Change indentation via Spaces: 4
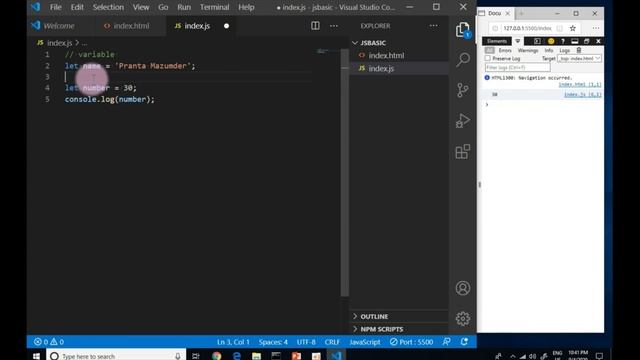The height and width of the screenshot is (360, 640). pyautogui.click(x=273, y=342)
